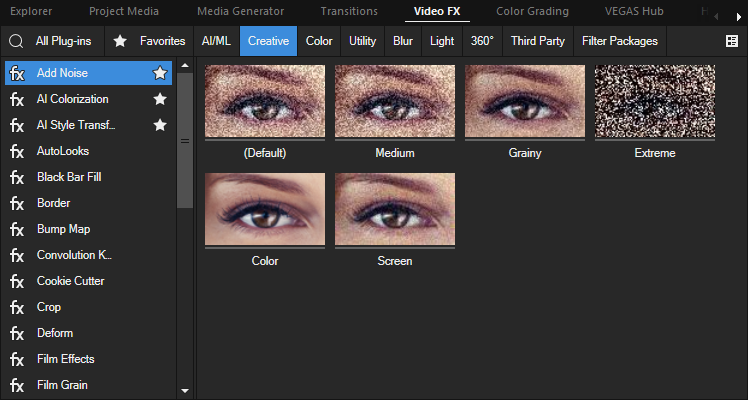Screen dimensions: 748x400
Task: Click the fx icon beside Cookie Cutter
Action: tap(17, 281)
